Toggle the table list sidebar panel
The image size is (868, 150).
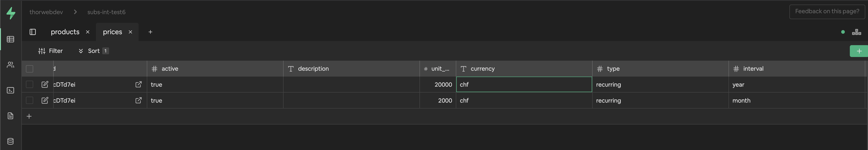point(33,32)
